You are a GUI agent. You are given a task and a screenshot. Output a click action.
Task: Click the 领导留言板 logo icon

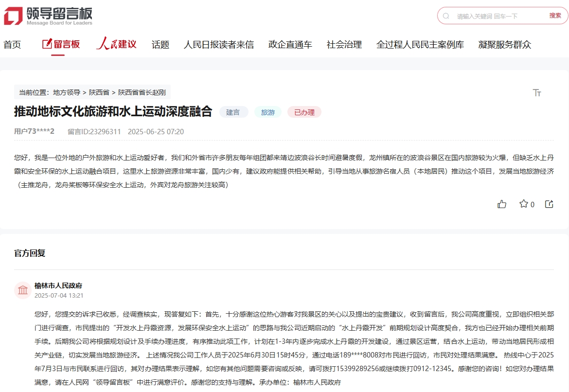(x=12, y=15)
